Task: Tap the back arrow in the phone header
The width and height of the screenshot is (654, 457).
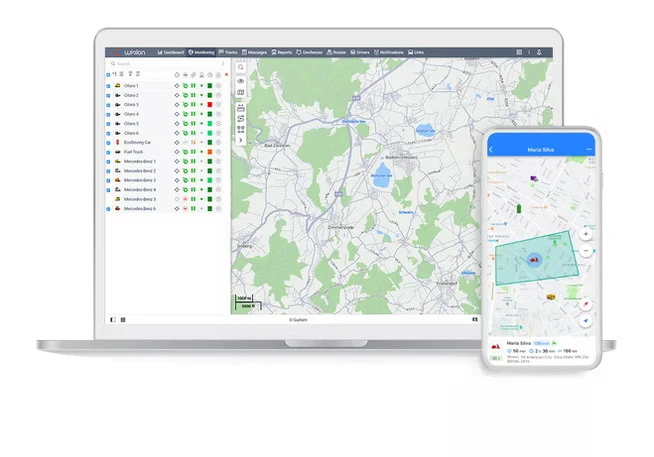Action: (x=491, y=149)
